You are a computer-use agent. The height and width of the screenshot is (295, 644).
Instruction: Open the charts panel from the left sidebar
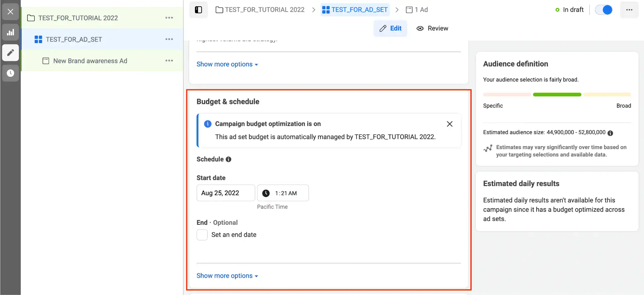click(10, 32)
